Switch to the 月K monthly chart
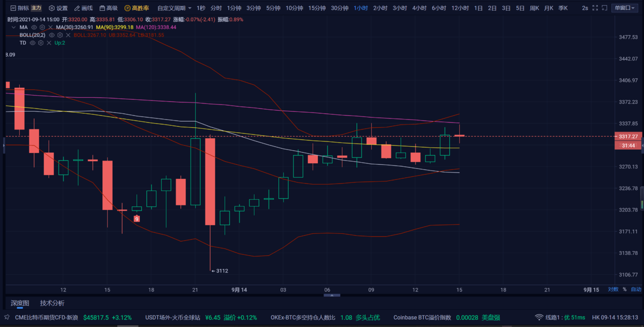 [549, 8]
